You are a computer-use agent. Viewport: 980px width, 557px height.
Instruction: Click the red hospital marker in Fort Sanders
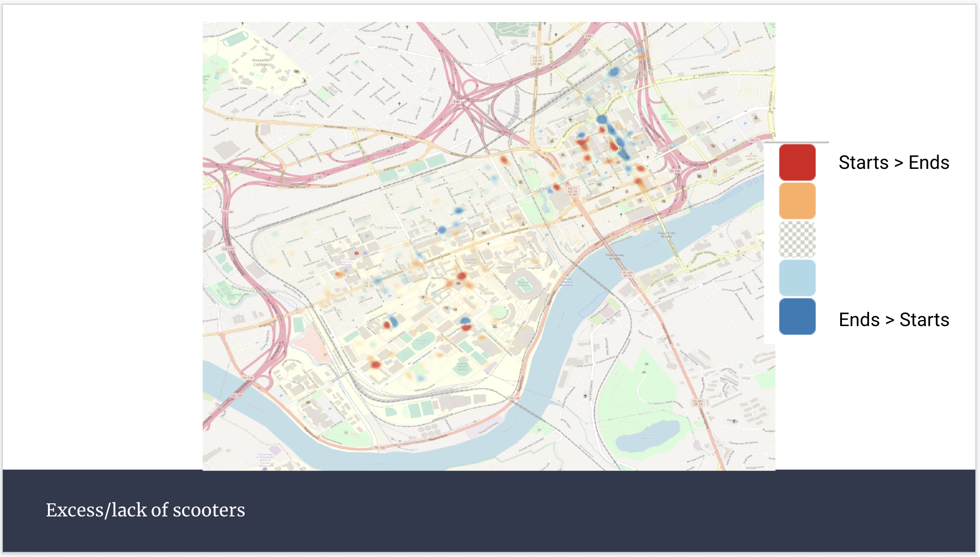coord(357,253)
